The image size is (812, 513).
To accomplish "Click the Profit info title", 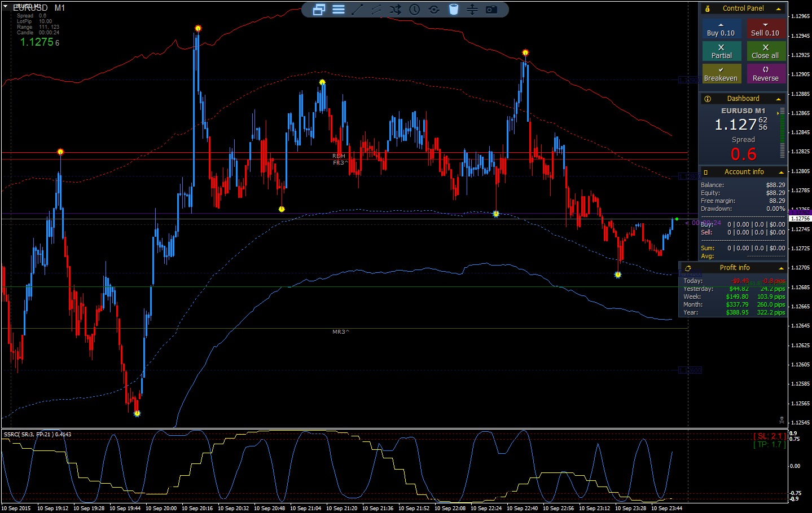I will 735,268.
